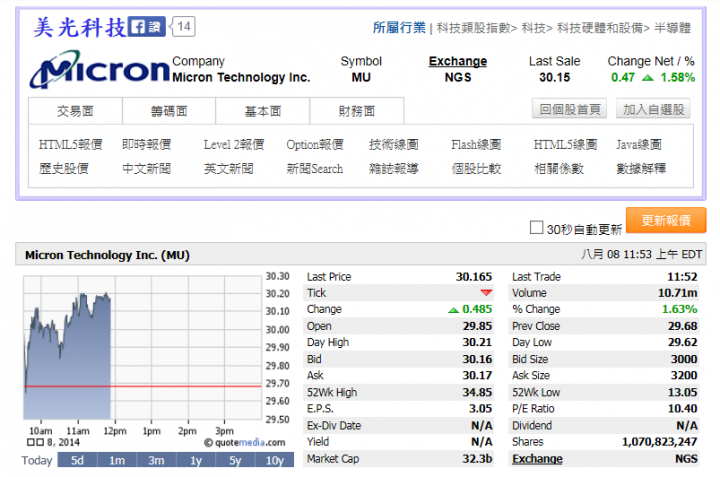Open the 即時報價 link
720x477 pixels.
click(x=146, y=145)
